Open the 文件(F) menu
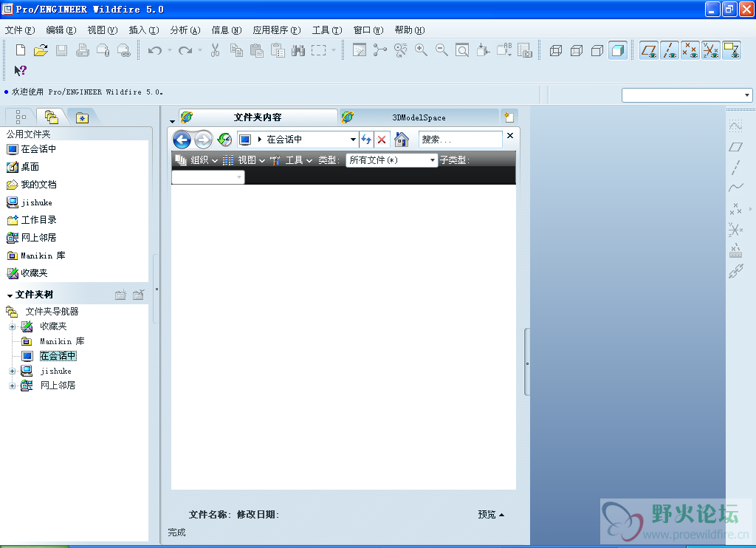The height and width of the screenshot is (548, 756). click(x=20, y=30)
